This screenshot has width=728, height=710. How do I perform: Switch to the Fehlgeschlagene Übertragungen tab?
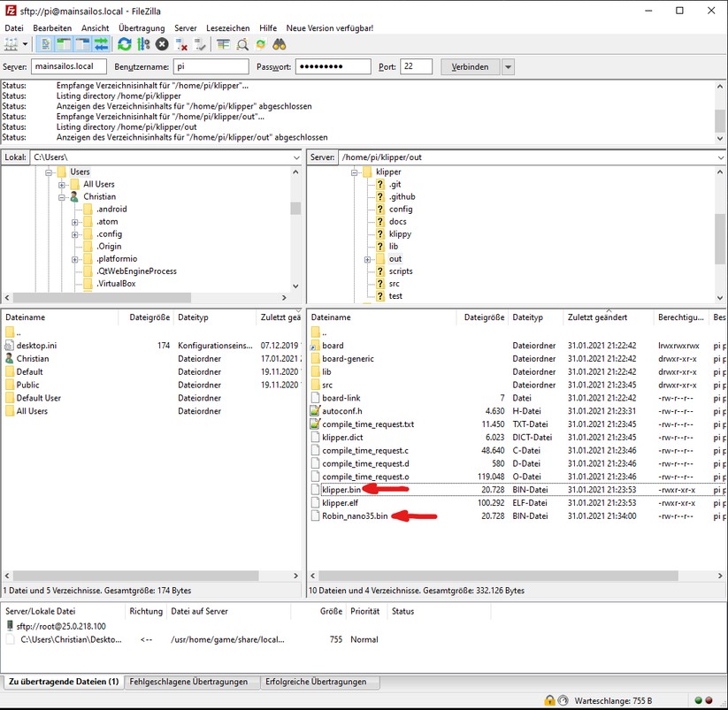(195, 682)
